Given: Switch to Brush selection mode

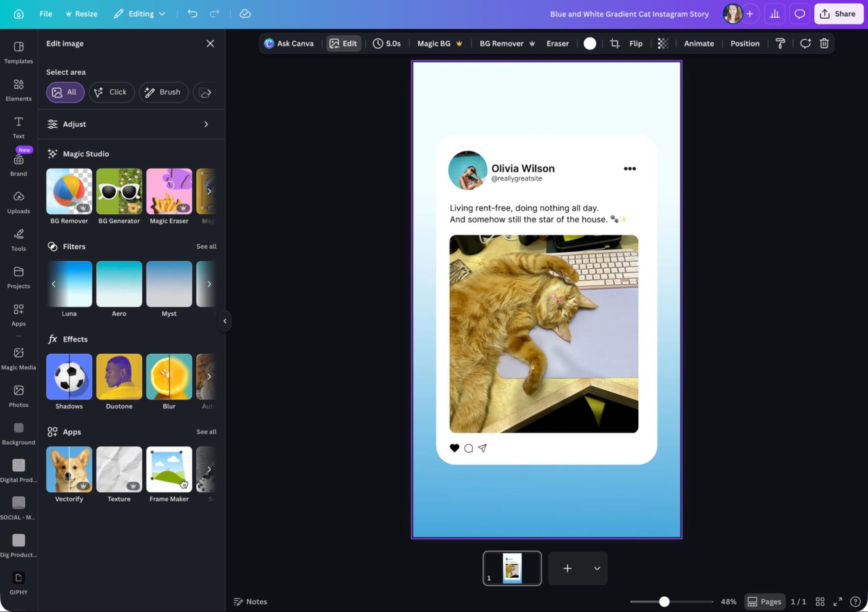Looking at the screenshot, I should 164,92.
